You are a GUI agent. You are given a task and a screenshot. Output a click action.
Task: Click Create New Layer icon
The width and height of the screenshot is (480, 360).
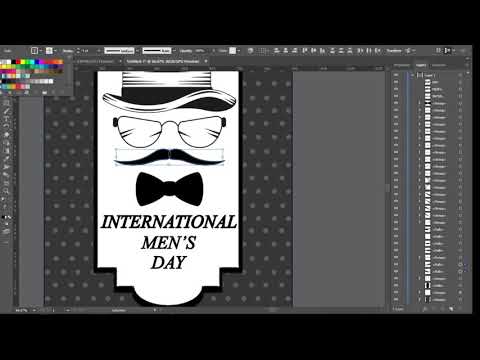coord(451,309)
